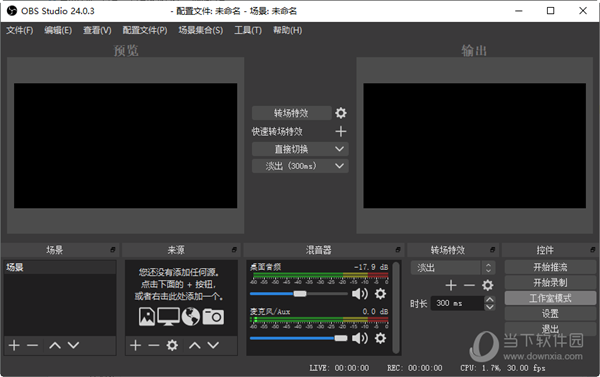Open the 编辑(E) menu

(58, 30)
